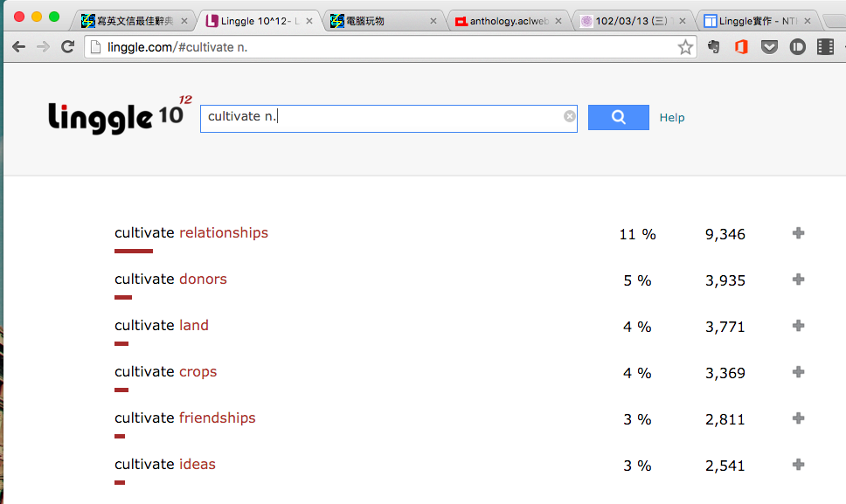
Task: Open the Evernote extension icon
Action: (x=714, y=47)
